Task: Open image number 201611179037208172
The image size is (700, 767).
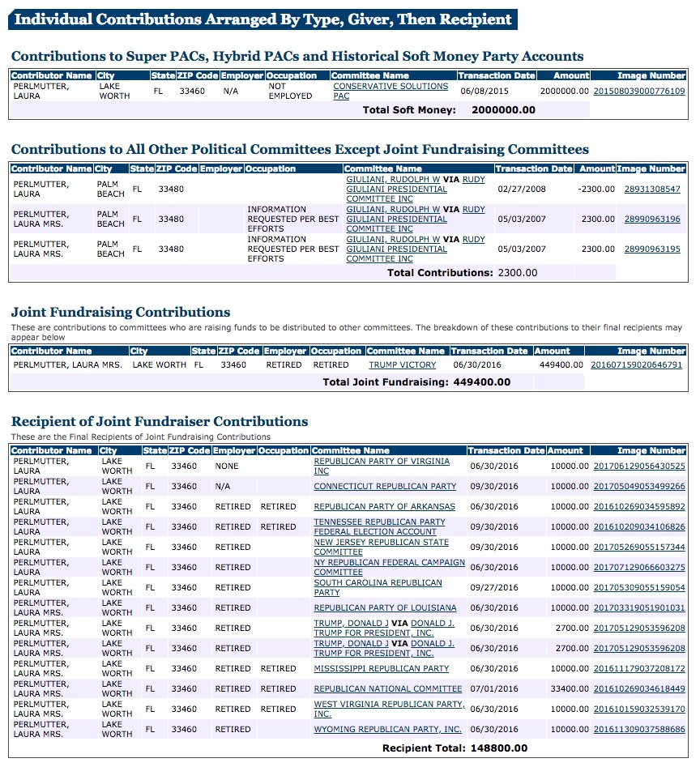Action: [639, 669]
